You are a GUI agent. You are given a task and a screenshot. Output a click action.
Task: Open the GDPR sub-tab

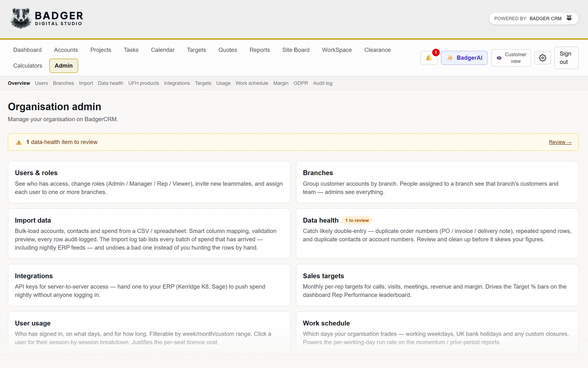click(301, 83)
